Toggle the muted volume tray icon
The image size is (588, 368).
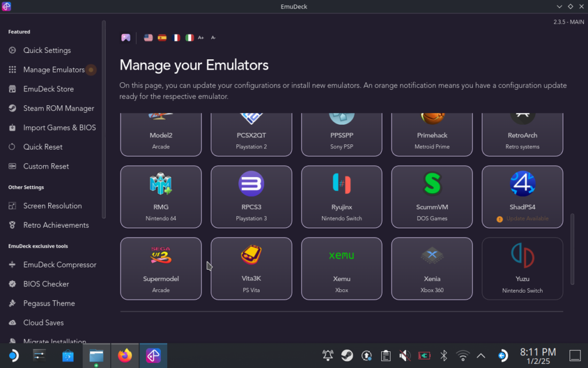405,355
